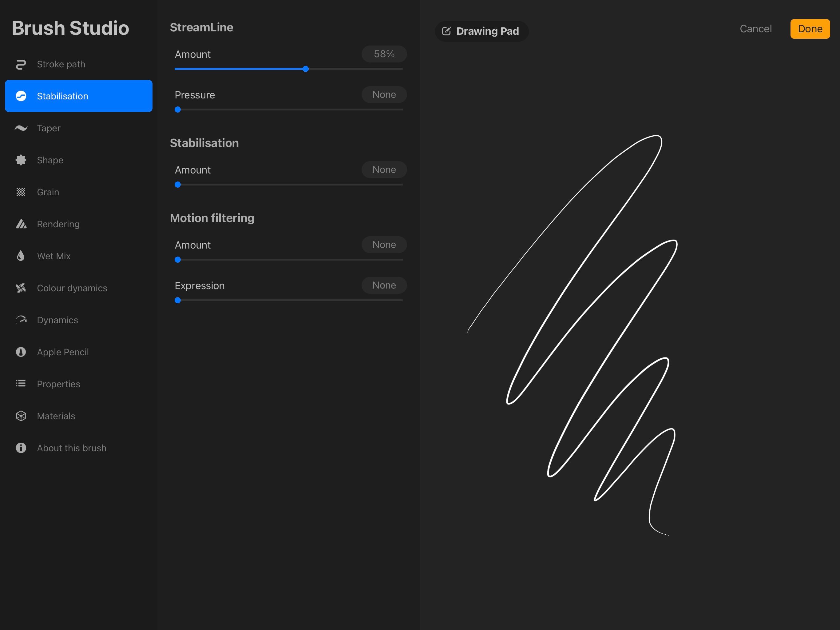Open the Apple Pencil settings icon
The image size is (840, 630).
click(x=21, y=352)
